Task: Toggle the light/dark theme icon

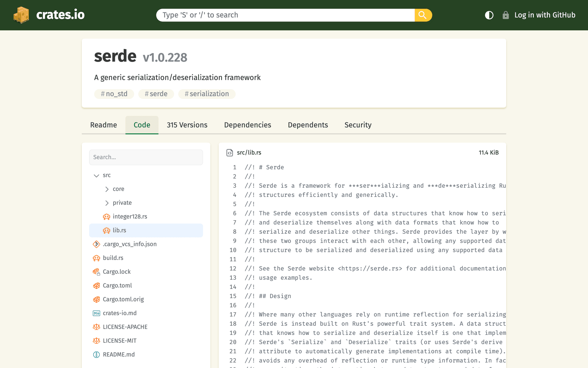Action: 489,15
